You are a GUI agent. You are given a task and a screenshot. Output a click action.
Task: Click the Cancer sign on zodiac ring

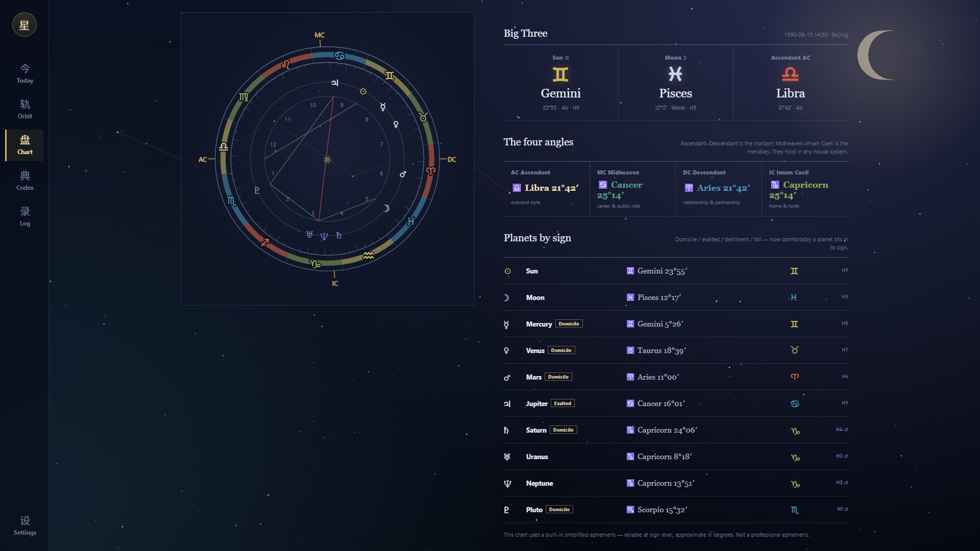click(x=339, y=56)
